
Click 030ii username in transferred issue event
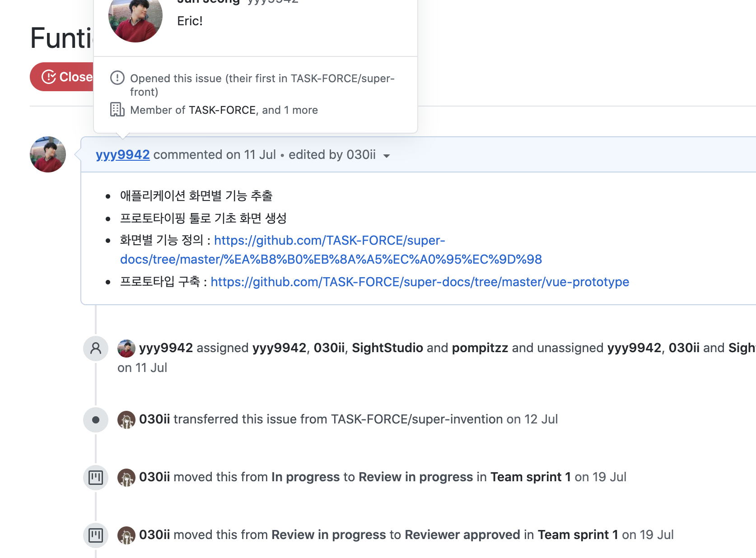click(154, 419)
